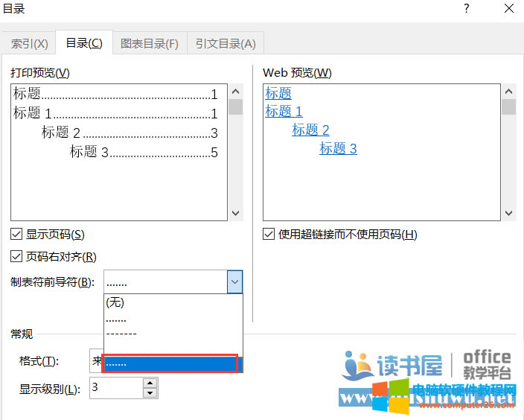
Task: Click the 标题 1 row in print preview
Action: (x=115, y=113)
